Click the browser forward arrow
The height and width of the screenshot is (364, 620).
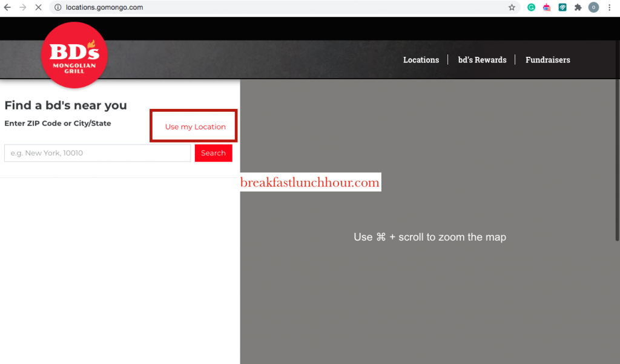point(23,8)
